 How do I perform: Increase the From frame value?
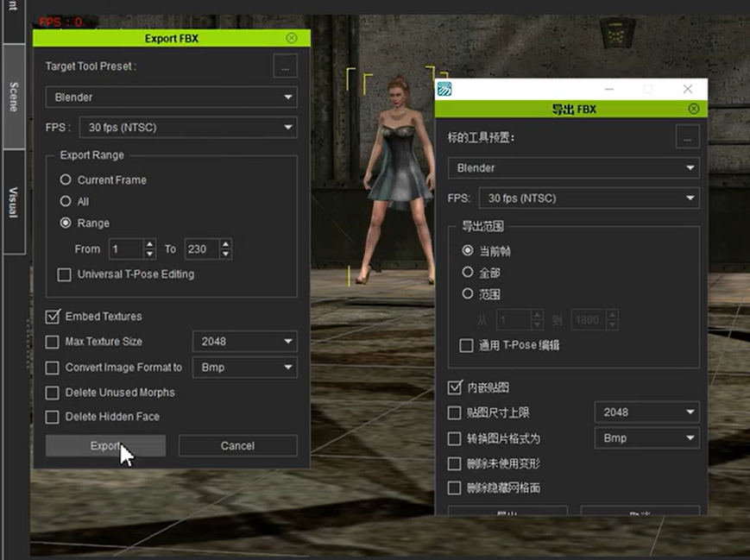click(149, 244)
